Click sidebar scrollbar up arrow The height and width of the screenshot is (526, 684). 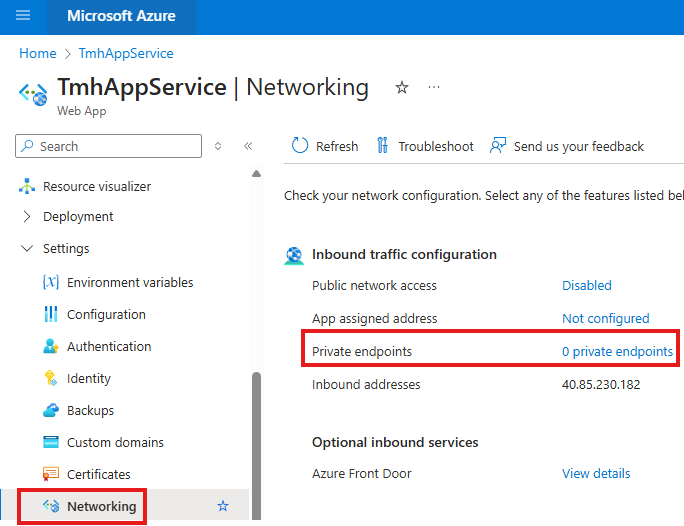click(256, 174)
